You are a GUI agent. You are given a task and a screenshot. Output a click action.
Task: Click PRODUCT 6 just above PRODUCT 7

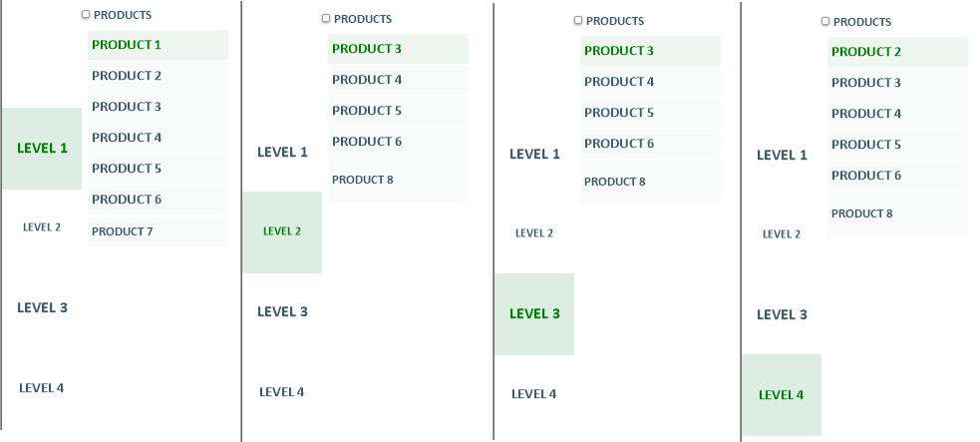click(158, 200)
